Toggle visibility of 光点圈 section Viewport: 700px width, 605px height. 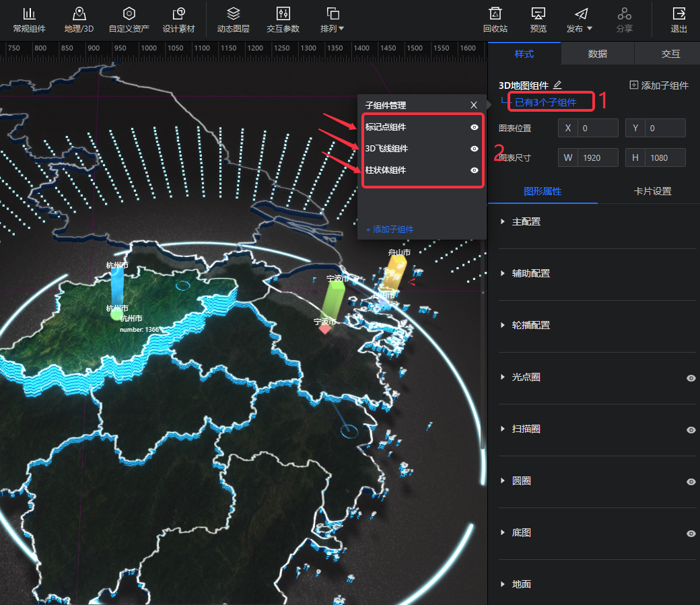coord(691,378)
